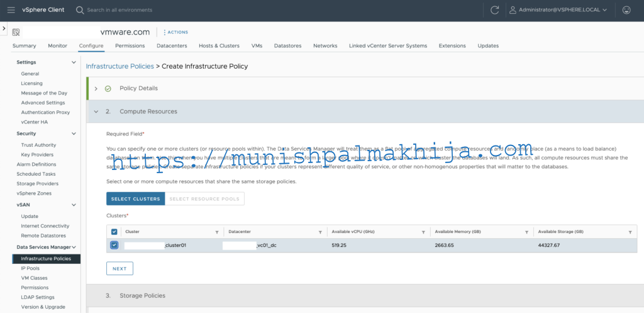
Task: Filter the Available Storage column
Action: point(630,232)
